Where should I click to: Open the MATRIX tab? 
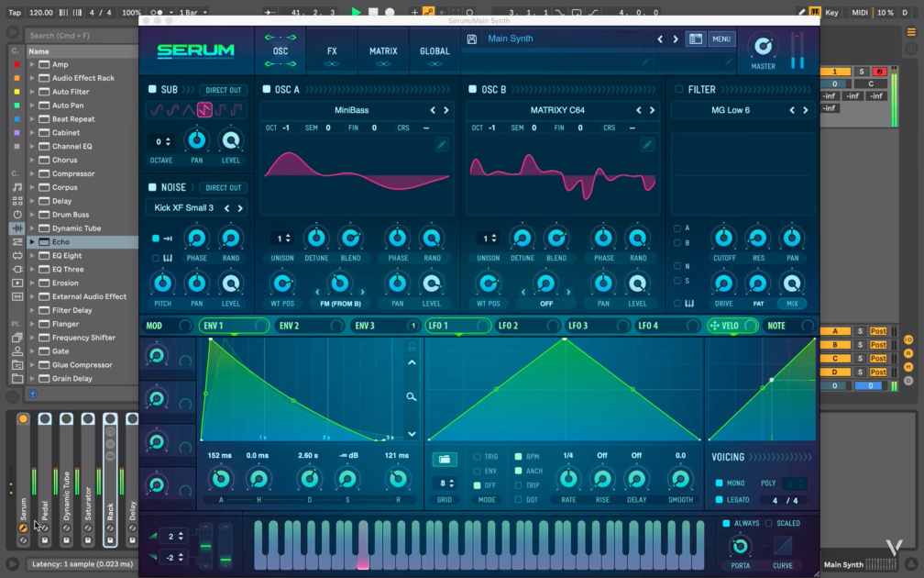(x=383, y=51)
